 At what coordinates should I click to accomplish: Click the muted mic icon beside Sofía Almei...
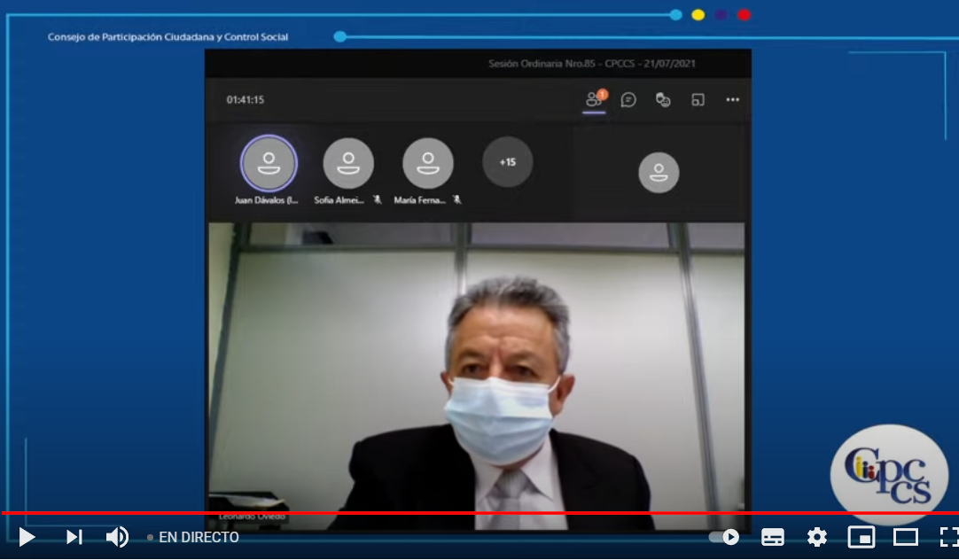click(x=378, y=200)
